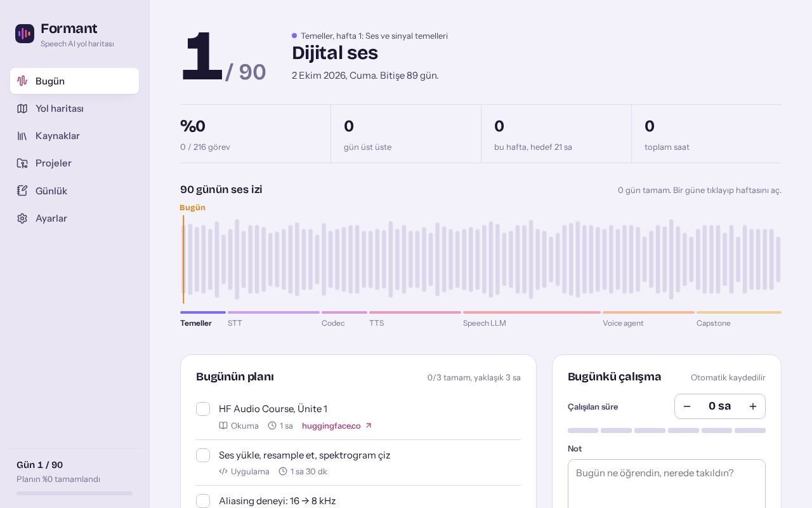This screenshot has width=812, height=508.
Task: Select the TTS phase segment
Action: pyautogui.click(x=415, y=318)
